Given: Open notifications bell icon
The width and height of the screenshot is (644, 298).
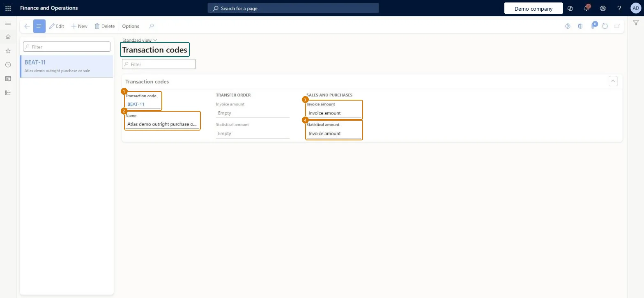Looking at the screenshot, I should pos(586,8).
